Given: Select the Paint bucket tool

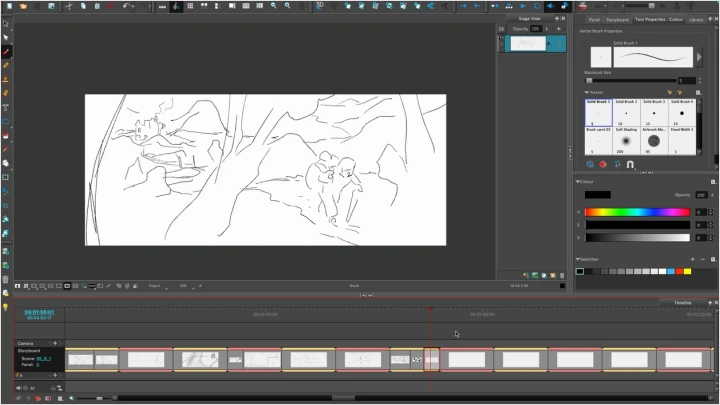Looking at the screenshot, I should [x=6, y=134].
